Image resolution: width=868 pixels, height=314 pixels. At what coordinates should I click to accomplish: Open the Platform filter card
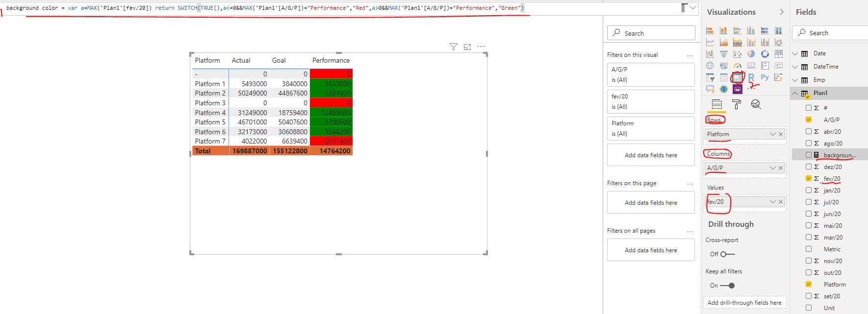651,128
